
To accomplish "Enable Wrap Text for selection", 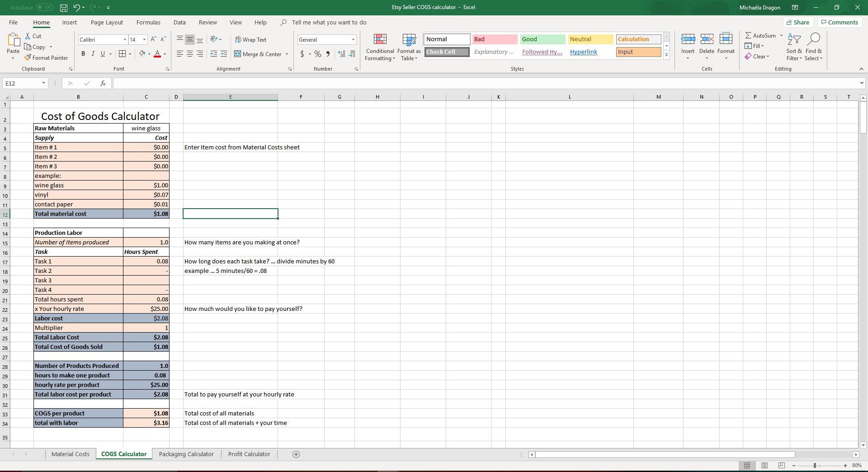I will pos(251,39).
